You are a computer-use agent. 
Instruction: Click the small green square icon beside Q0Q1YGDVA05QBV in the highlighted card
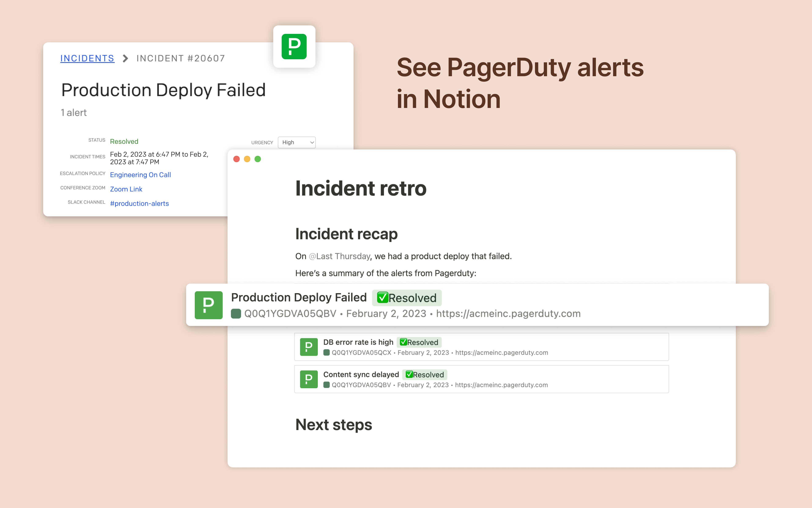pyautogui.click(x=236, y=313)
